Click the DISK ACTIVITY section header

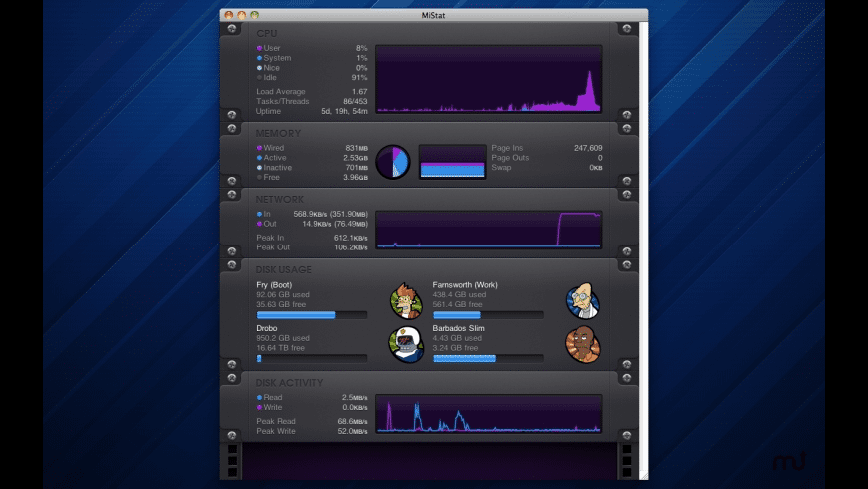289,382
